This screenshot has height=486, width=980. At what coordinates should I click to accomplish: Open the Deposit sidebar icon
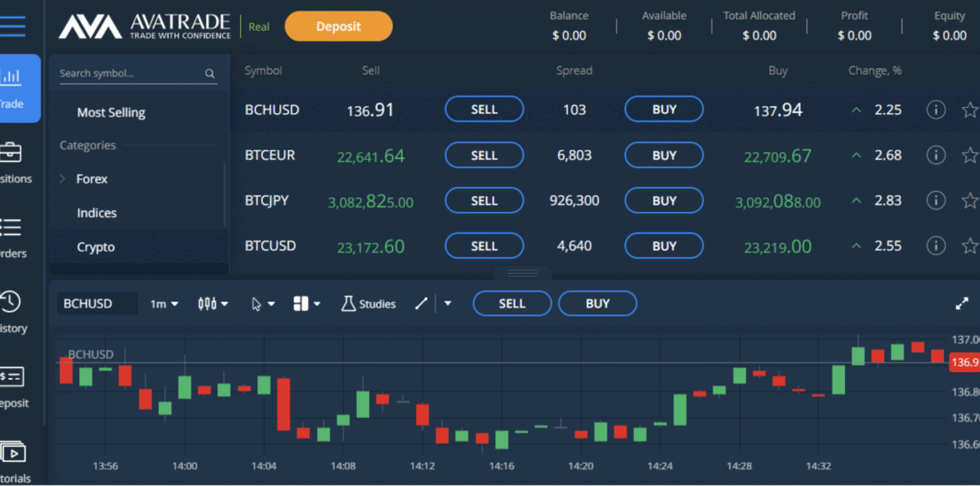tap(11, 377)
